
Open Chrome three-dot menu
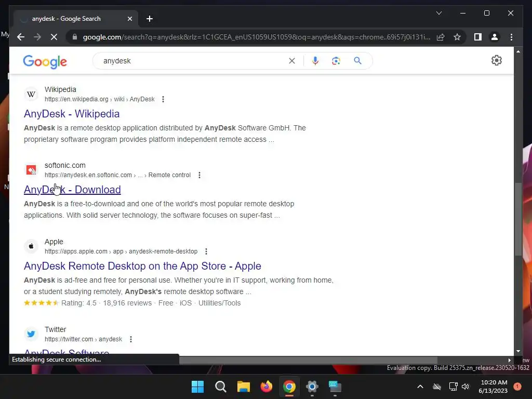[511, 37]
